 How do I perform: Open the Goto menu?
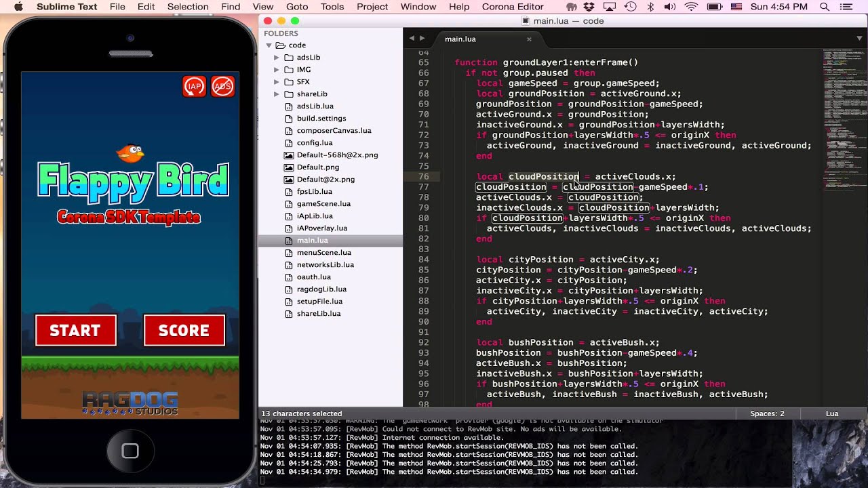coord(297,7)
